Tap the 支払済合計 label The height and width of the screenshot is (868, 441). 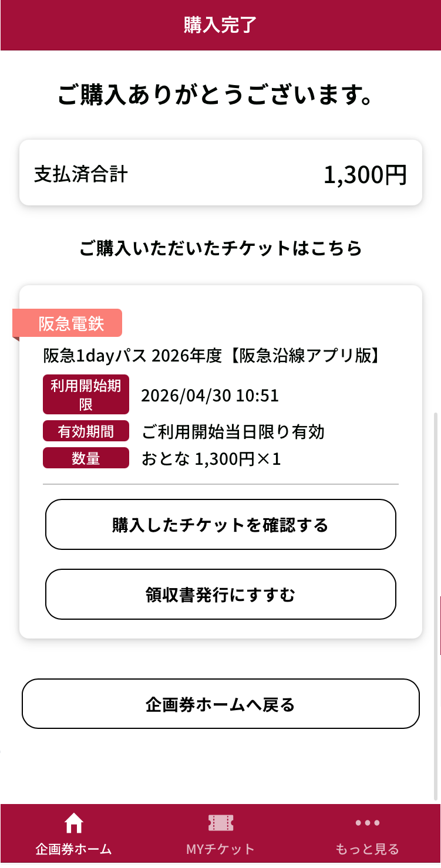tap(81, 174)
